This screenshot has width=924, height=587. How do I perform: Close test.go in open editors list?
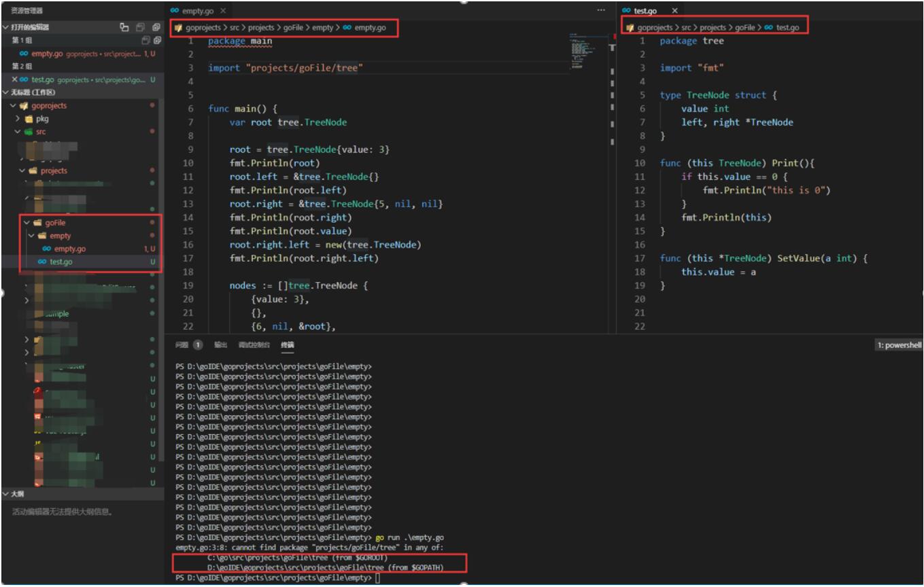click(x=15, y=79)
